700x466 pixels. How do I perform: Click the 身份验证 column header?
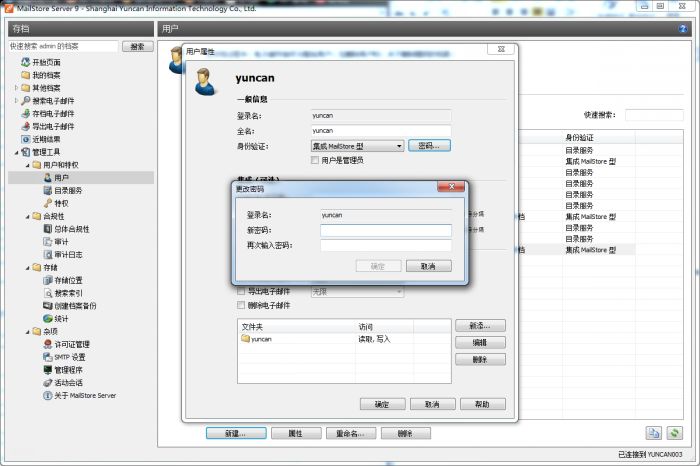(x=598, y=137)
